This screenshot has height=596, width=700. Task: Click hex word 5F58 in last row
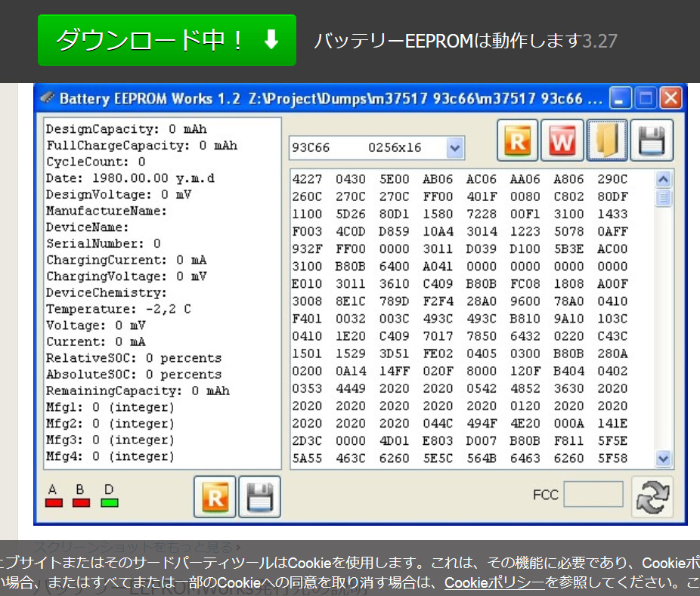pyautogui.click(x=612, y=459)
